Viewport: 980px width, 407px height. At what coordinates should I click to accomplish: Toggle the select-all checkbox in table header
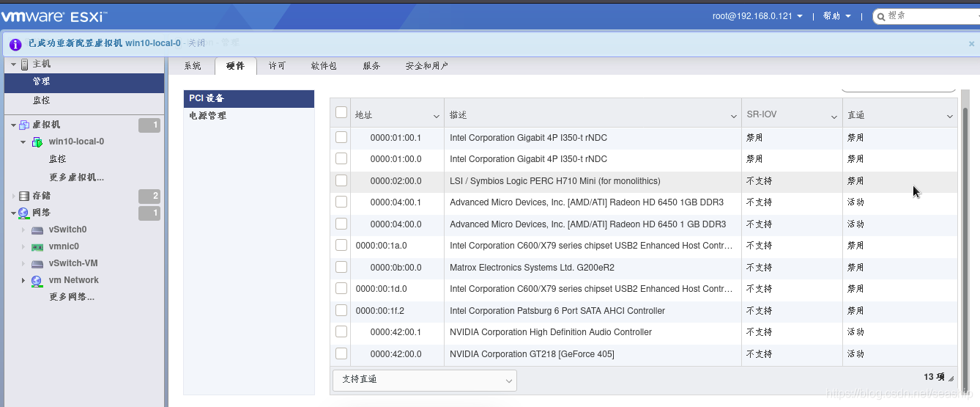pos(341,113)
